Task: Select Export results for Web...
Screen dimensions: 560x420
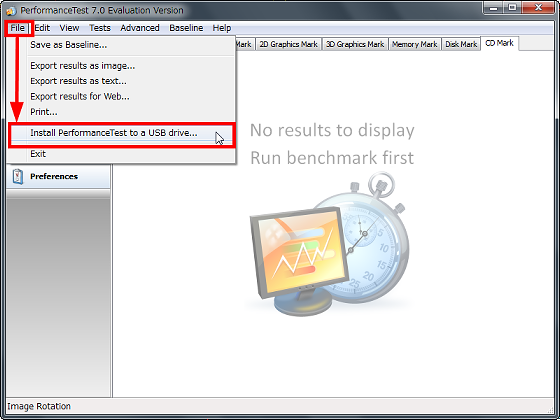Action: tap(121, 96)
